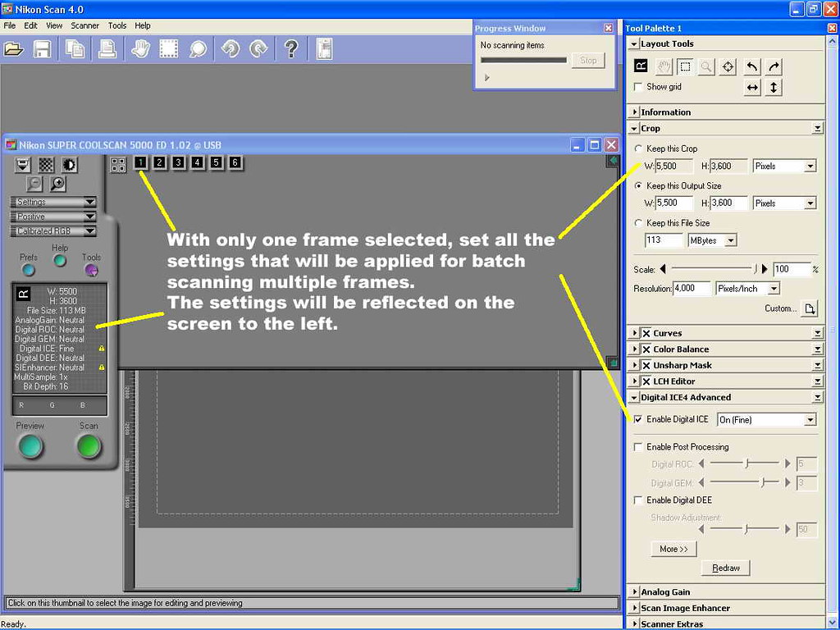Toggle the Color Balance enable checkbox
Image resolution: width=840 pixels, height=630 pixels.
tap(646, 349)
